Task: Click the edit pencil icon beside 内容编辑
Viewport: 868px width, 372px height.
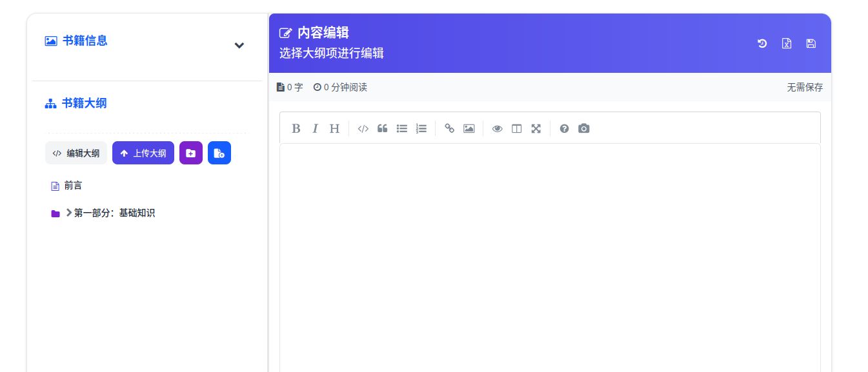Action: pos(285,33)
